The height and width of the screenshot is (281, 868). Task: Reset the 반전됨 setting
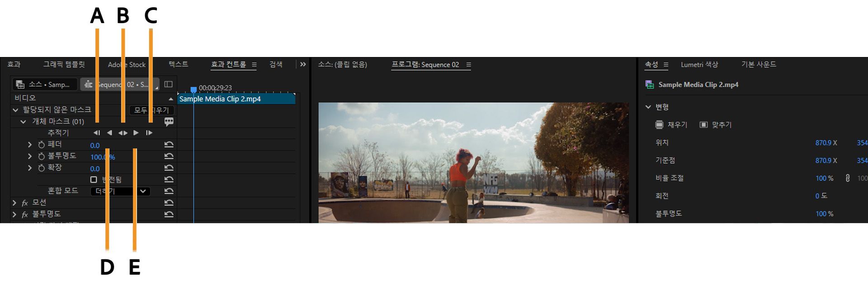click(x=169, y=180)
